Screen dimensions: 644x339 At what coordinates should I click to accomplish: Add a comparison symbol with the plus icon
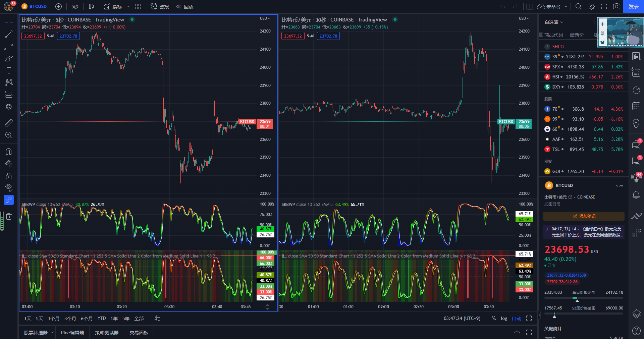point(58,6)
